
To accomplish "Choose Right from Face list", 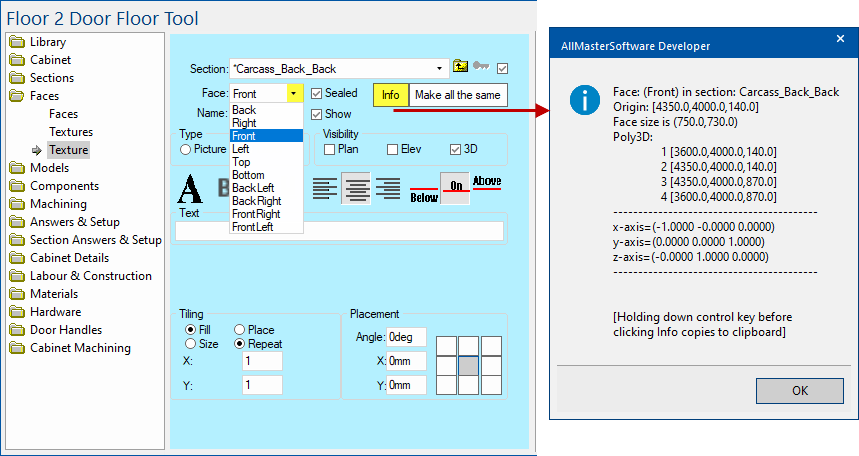I will 266,123.
